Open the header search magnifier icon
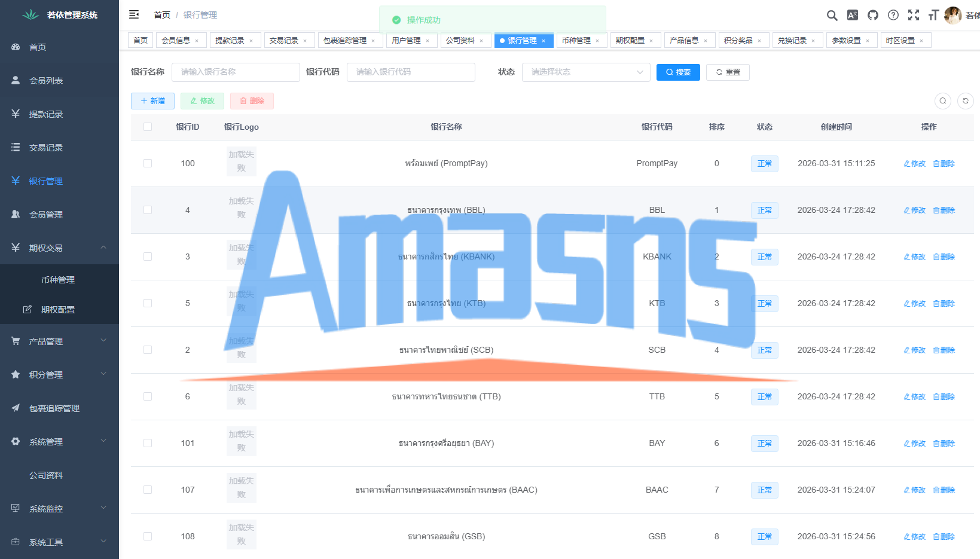The height and width of the screenshot is (559, 980). tap(832, 15)
